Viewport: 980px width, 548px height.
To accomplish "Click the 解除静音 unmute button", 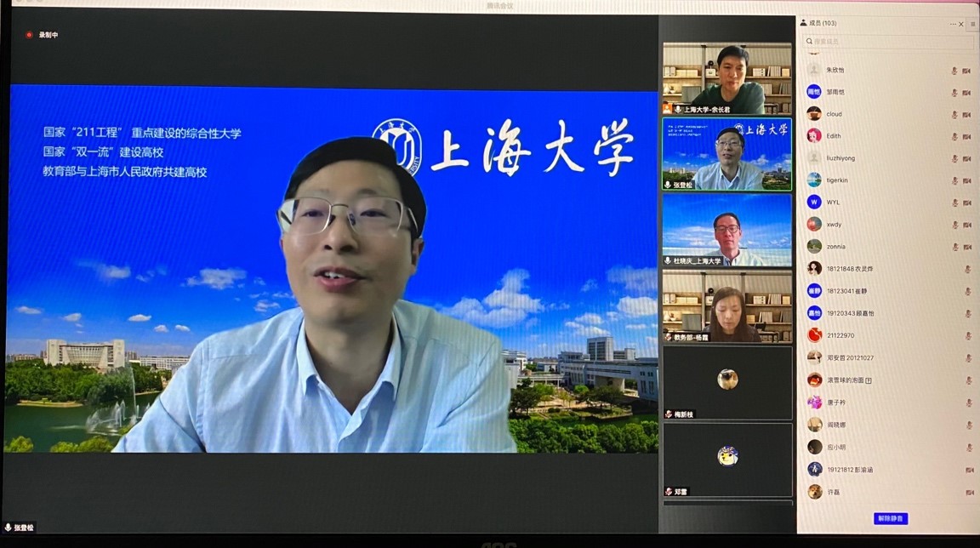I will pos(890,518).
